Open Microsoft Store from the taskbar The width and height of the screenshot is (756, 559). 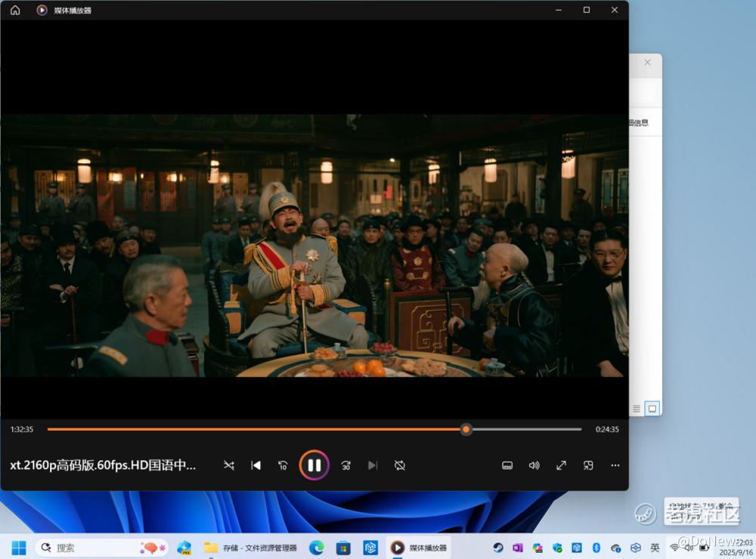[343, 548]
